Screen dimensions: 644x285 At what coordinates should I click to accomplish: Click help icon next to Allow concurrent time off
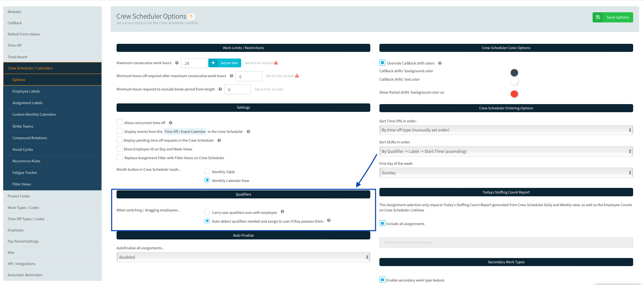171,123
